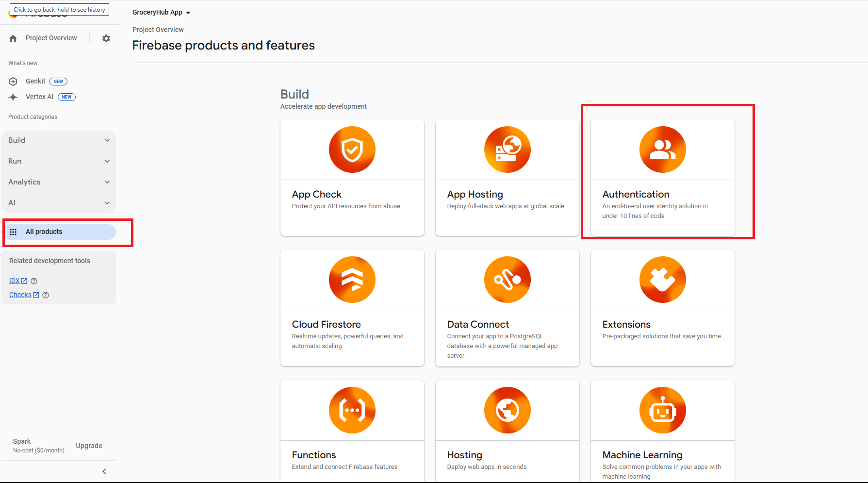Image resolution: width=868 pixels, height=483 pixels.
Task: Expand the AI category
Action: (x=59, y=203)
